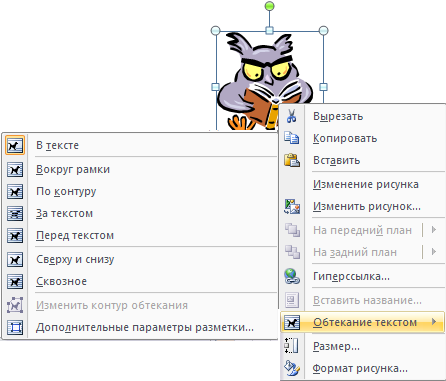The width and height of the screenshot is (446, 381).
Task: Click 'Обтекание текстом' menu item
Action: pyautogui.click(x=363, y=322)
